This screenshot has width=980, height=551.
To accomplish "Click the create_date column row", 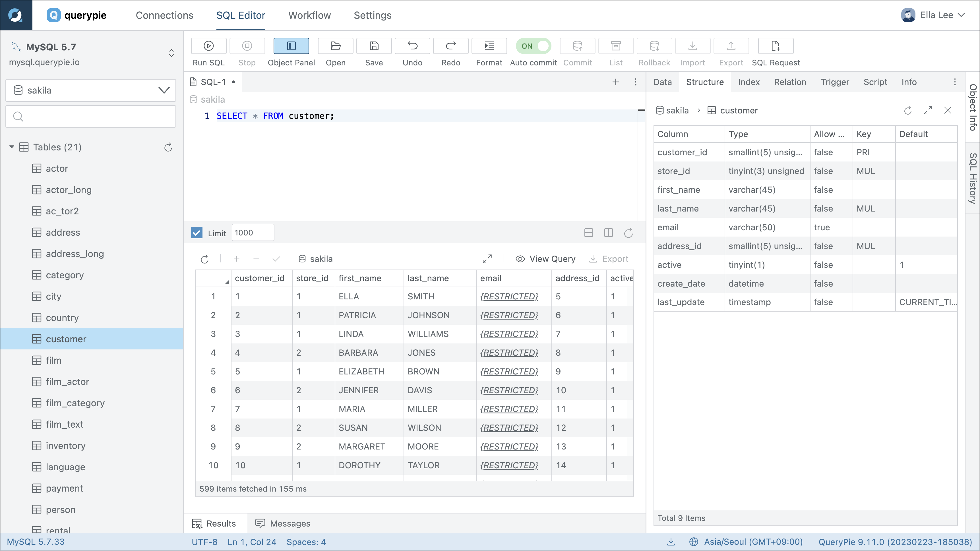I will coord(805,284).
